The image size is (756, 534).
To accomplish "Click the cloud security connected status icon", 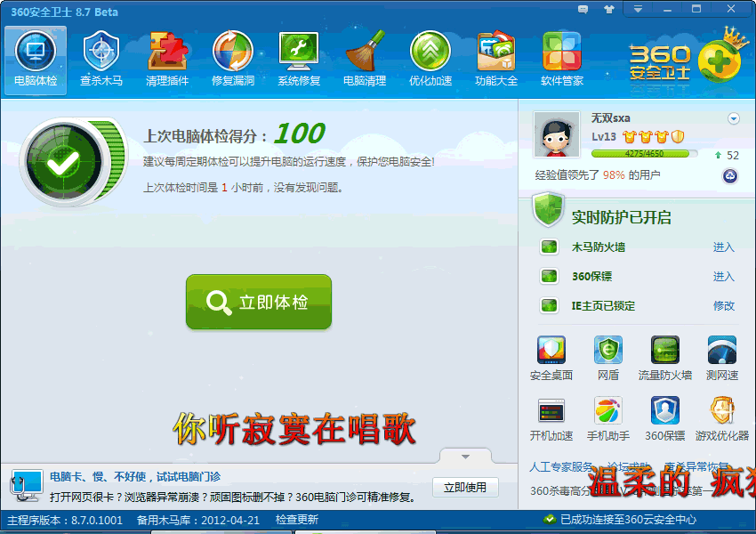I will tap(549, 520).
